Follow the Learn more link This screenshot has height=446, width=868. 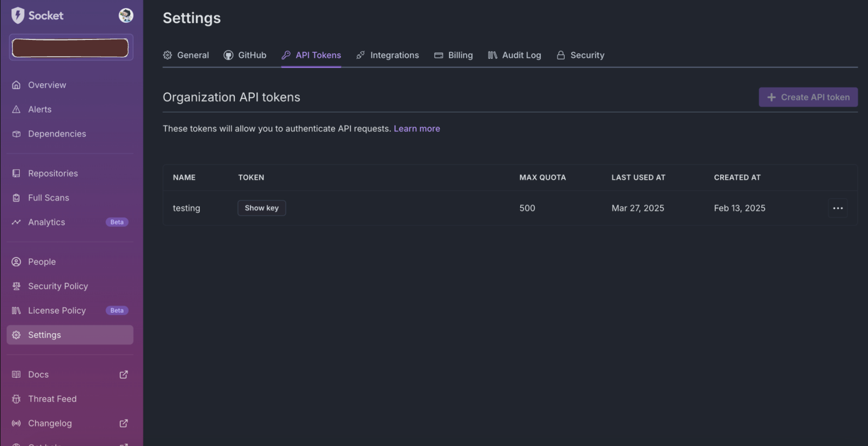point(417,129)
